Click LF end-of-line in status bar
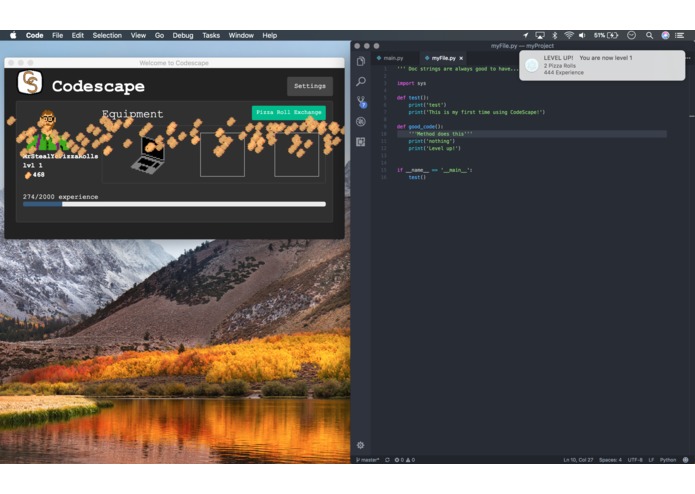Screen dimensions: 695x494 coord(651,460)
